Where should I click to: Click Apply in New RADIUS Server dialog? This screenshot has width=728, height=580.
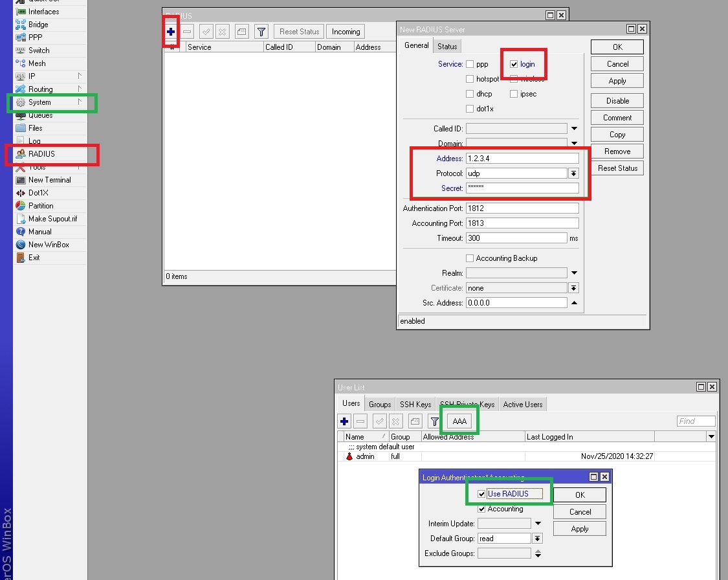click(x=617, y=81)
